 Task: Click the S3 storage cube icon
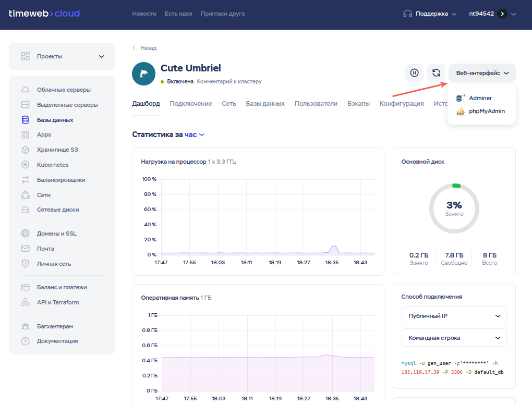pyautogui.click(x=25, y=150)
